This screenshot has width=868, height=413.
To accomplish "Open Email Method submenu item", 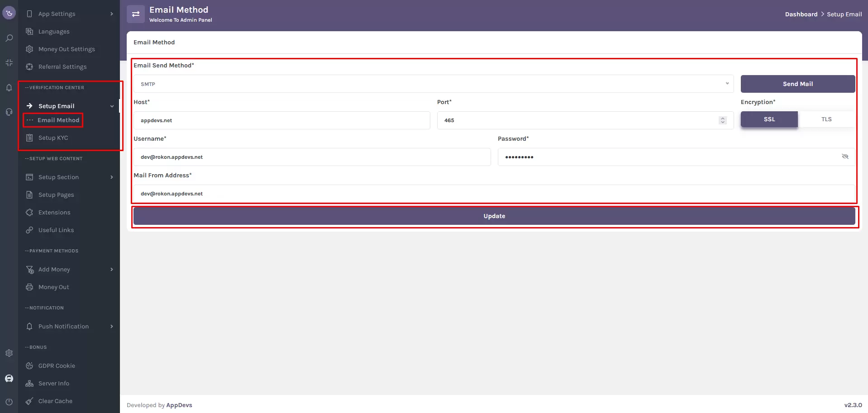I will 58,120.
